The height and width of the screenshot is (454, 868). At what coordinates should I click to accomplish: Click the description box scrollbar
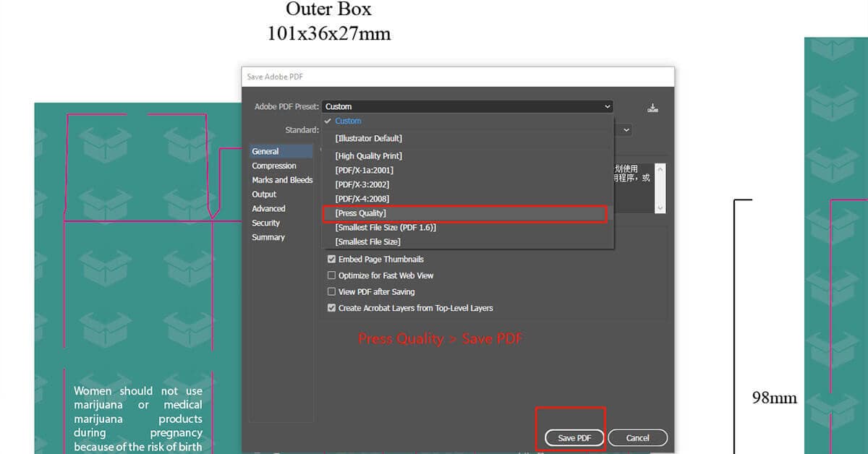point(659,188)
